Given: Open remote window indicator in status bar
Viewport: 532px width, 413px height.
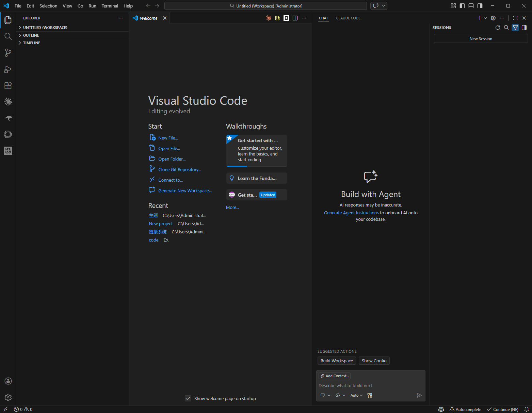Looking at the screenshot, I should tap(5, 409).
